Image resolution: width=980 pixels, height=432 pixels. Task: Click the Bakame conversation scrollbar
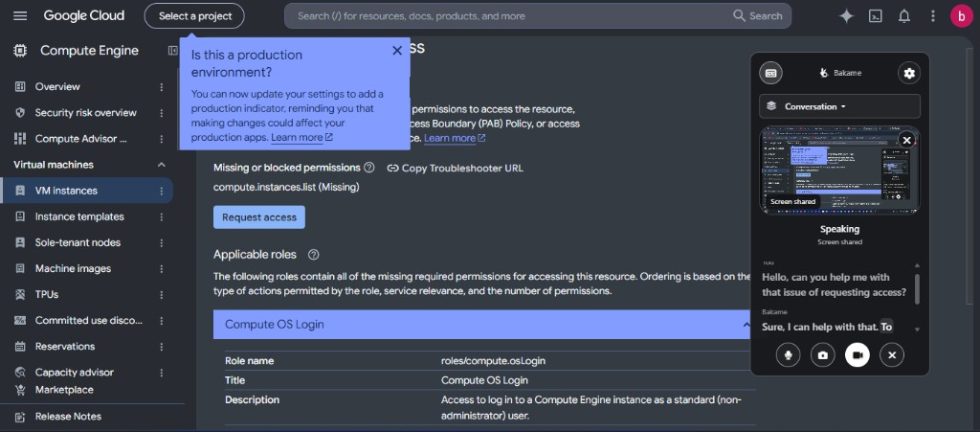[917, 289]
